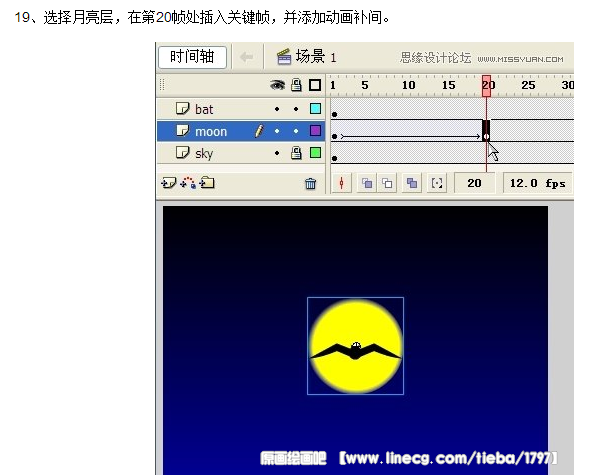Click frame 15 on the timeline ruler
The height and width of the screenshot is (475, 591).
point(449,85)
